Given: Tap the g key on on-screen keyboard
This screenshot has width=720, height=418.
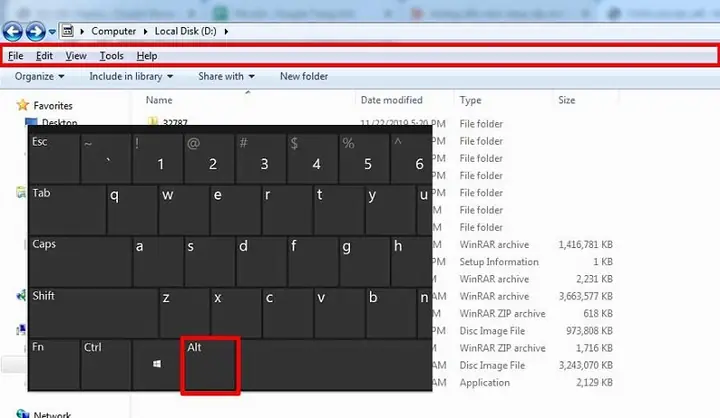Looking at the screenshot, I should [365, 261].
